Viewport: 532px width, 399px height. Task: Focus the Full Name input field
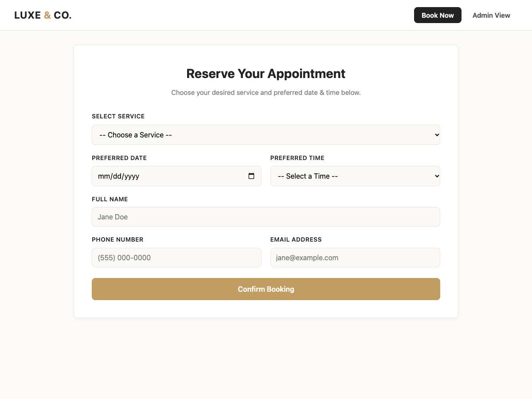(266, 217)
